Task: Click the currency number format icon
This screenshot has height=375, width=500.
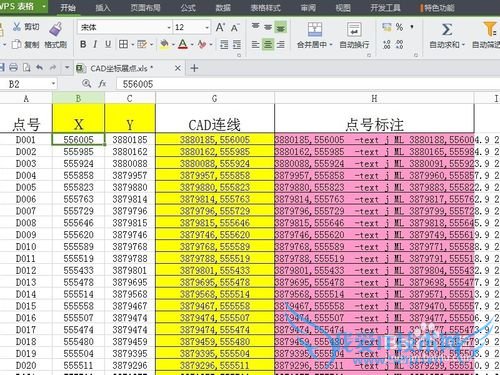Action: pyautogui.click(x=387, y=27)
